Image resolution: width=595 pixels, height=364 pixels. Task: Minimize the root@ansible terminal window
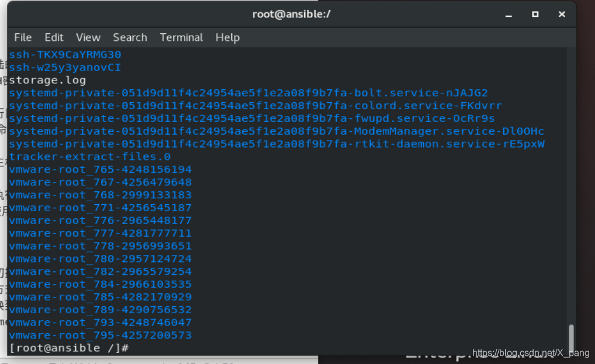tap(509, 15)
